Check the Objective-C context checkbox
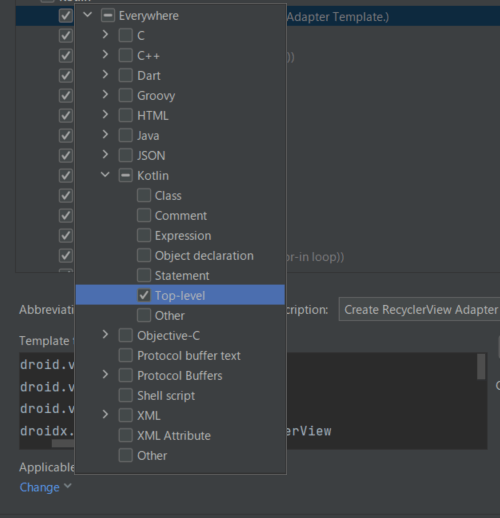The image size is (500, 518). [x=126, y=335]
